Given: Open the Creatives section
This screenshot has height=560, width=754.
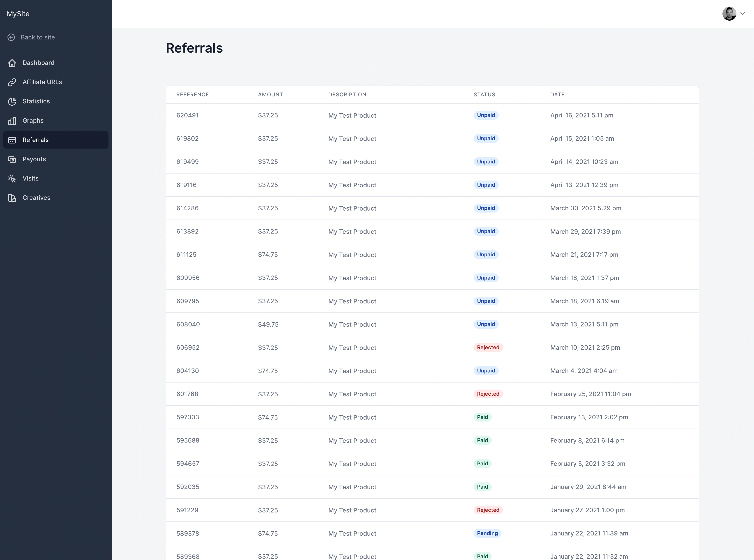Looking at the screenshot, I should click(56, 198).
